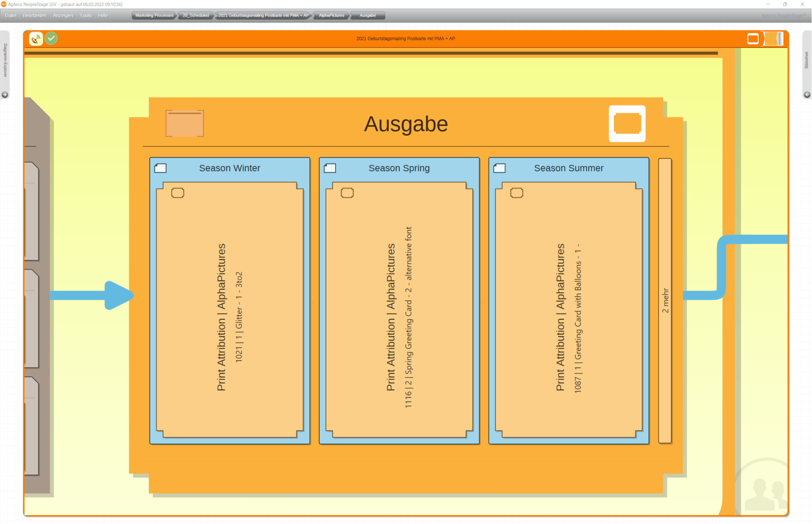Open the Anzeigen menu

tap(63, 15)
